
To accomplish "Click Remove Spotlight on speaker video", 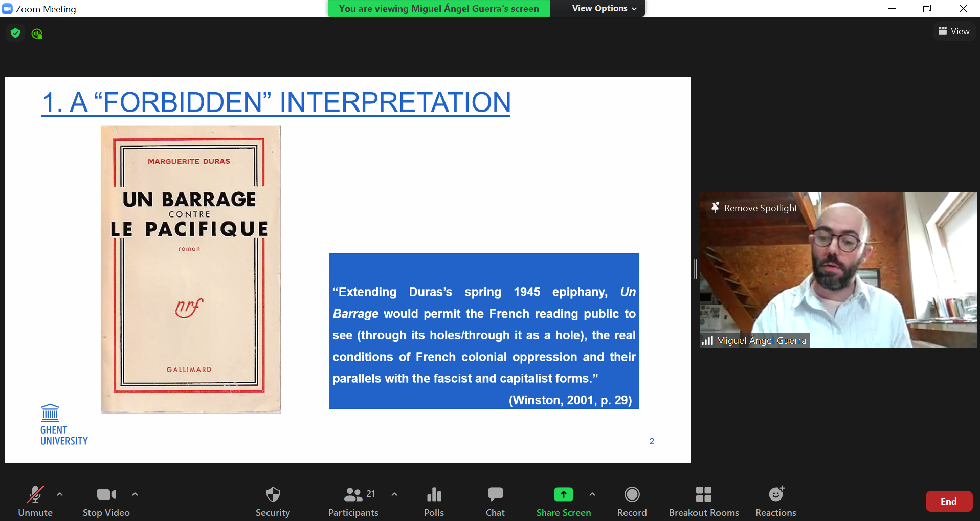I will 754,208.
